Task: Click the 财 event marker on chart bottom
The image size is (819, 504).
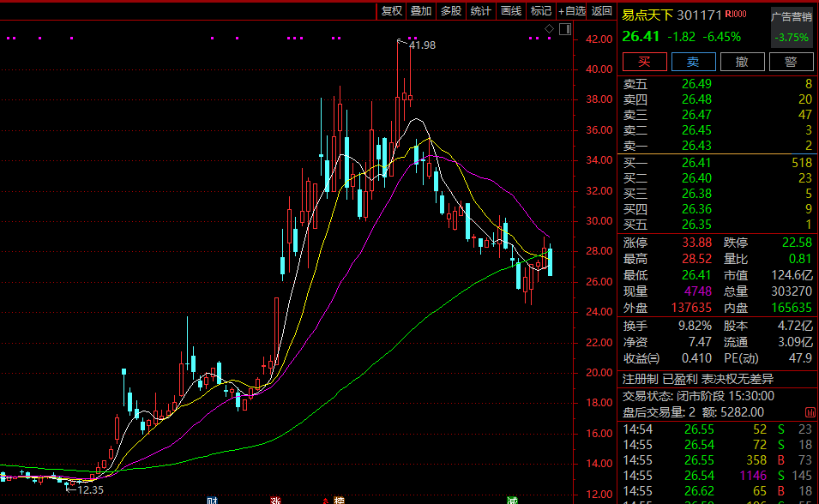Action: pyautogui.click(x=212, y=500)
